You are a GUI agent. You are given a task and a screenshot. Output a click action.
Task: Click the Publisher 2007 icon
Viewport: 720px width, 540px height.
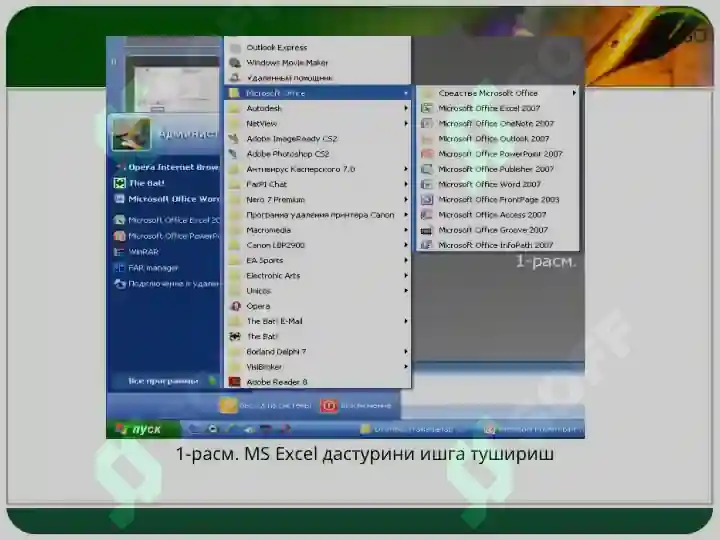pos(427,169)
